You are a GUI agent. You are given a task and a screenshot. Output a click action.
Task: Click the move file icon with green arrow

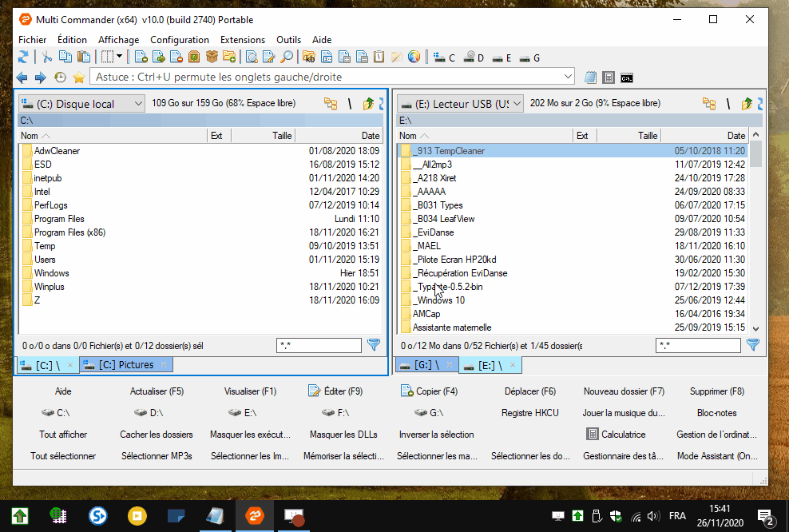pyautogui.click(x=159, y=58)
